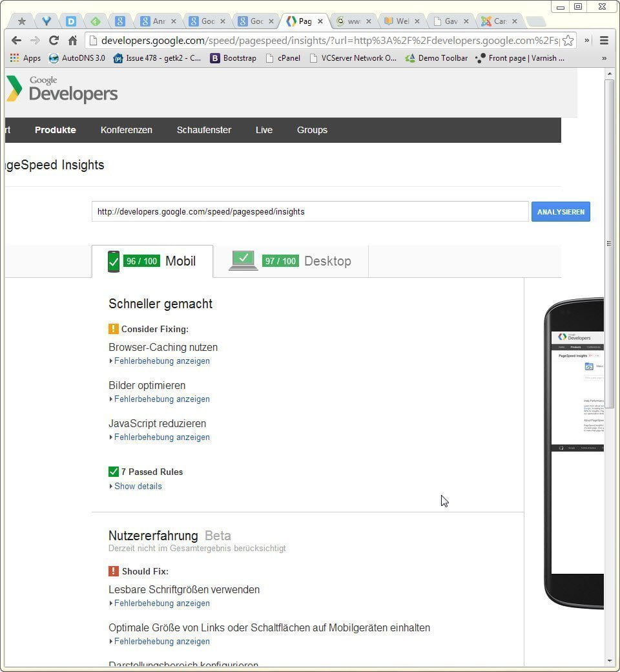Open the Chrome hamburger menu
Image resolution: width=620 pixels, height=672 pixels.
pyautogui.click(x=604, y=40)
